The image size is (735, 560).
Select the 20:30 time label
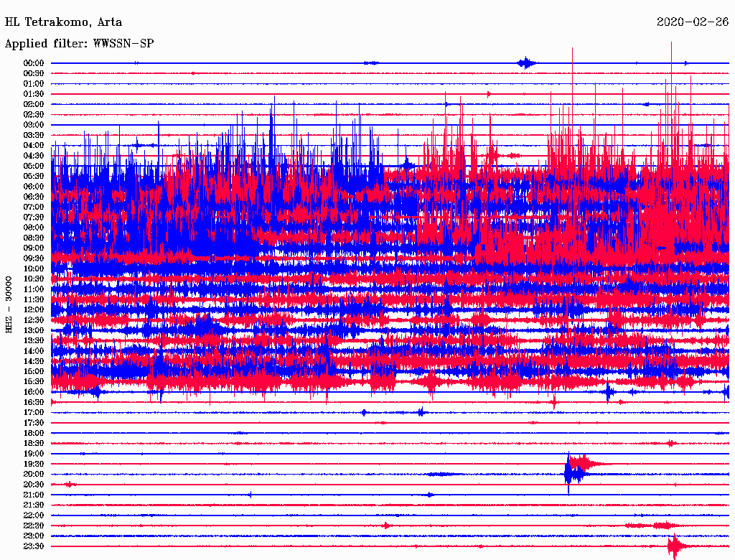34,485
